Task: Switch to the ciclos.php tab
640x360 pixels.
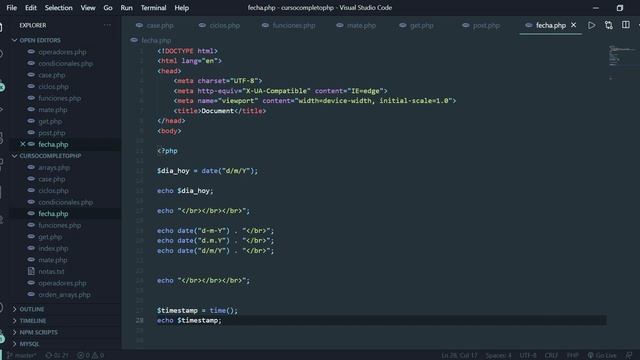Action: (x=220, y=25)
